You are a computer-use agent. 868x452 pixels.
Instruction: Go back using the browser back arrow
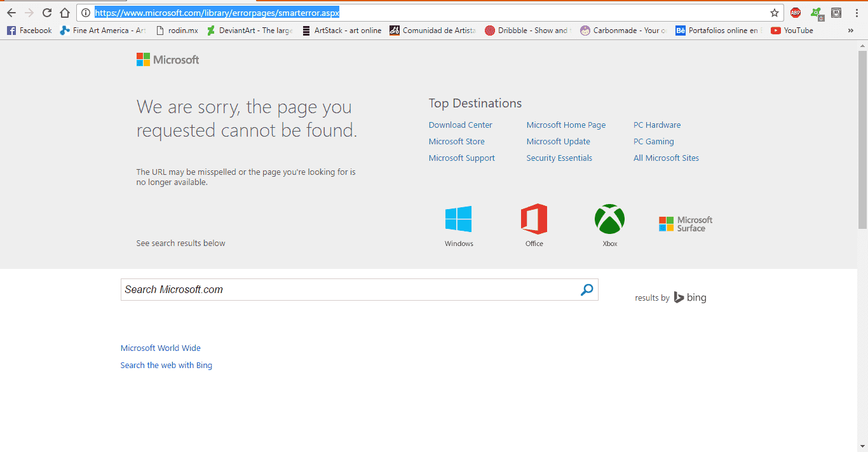(11, 13)
